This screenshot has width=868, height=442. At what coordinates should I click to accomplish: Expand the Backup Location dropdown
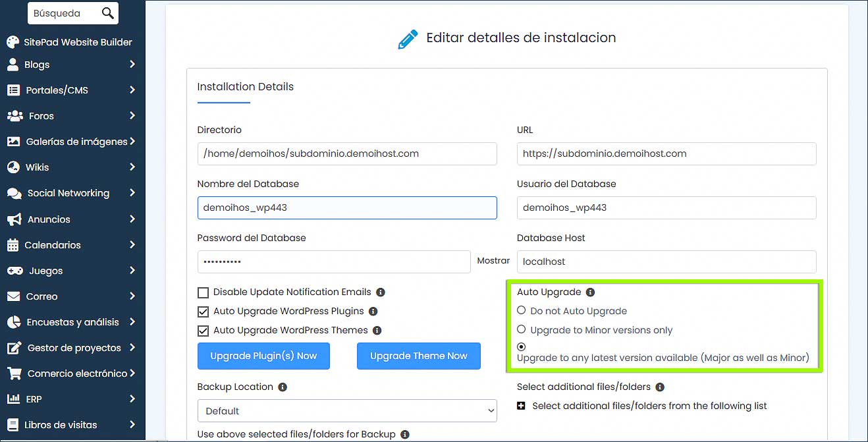click(347, 410)
